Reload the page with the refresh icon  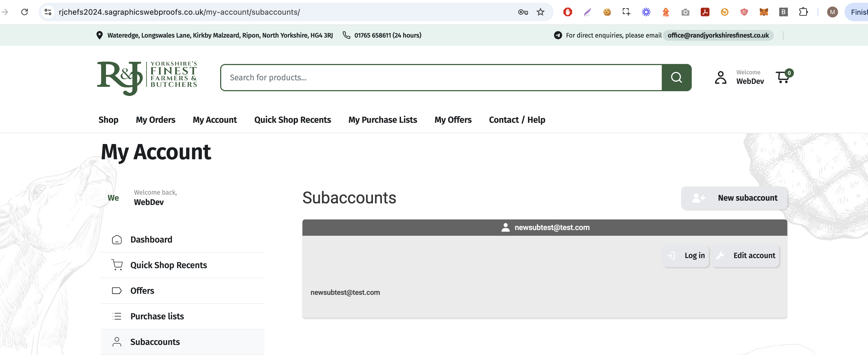point(24,12)
